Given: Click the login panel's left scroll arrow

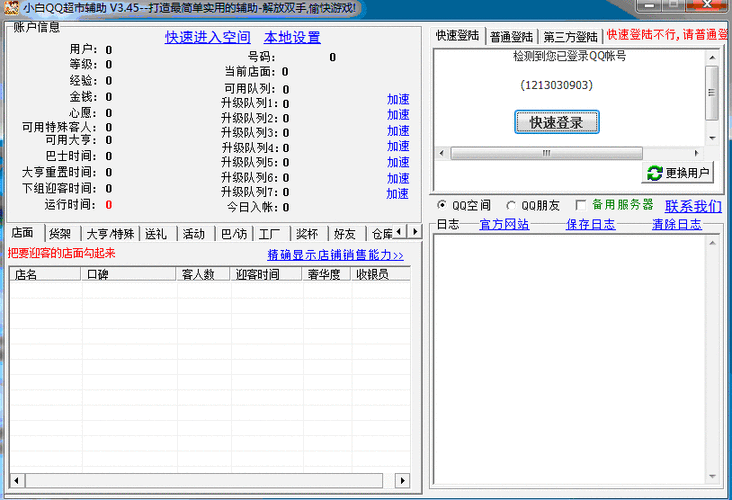Looking at the screenshot, I should 441,153.
